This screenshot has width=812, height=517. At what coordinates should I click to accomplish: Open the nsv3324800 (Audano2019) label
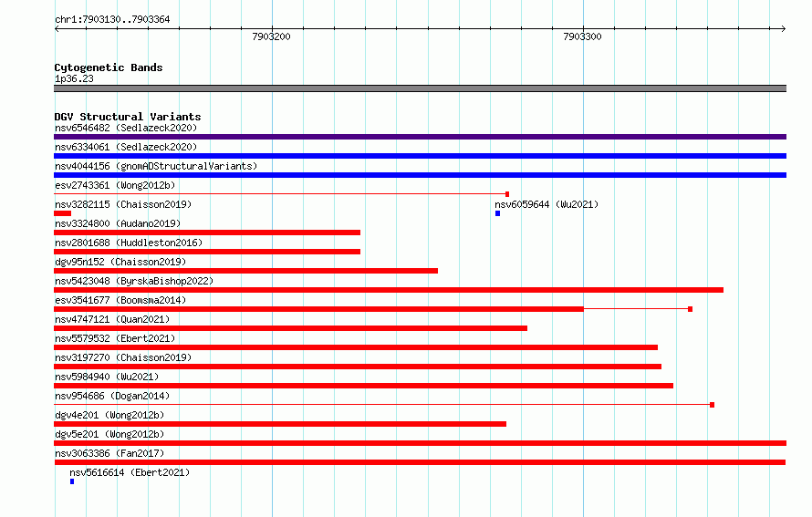pos(118,223)
